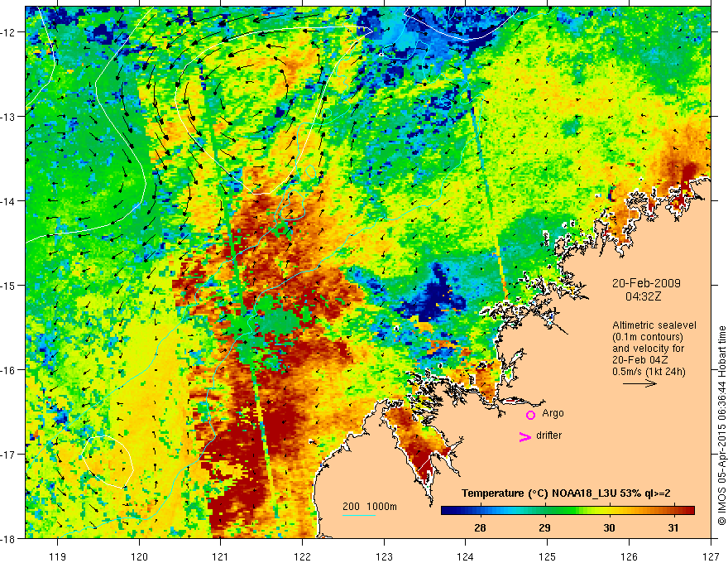The width and height of the screenshot is (728, 563).
Task: Click the '20-Feb-2009' date label
Action: (x=646, y=283)
